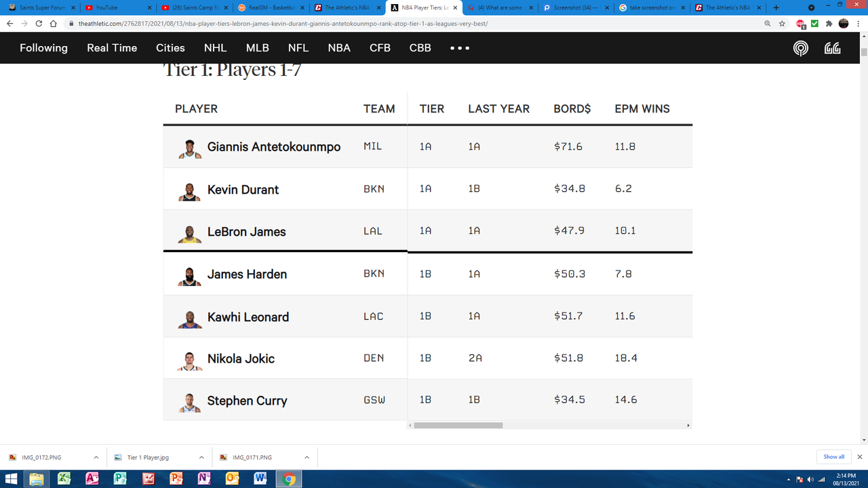This screenshot has height=488, width=868.
Task: Switch to the RealGM Basketball tab
Action: (271, 7)
